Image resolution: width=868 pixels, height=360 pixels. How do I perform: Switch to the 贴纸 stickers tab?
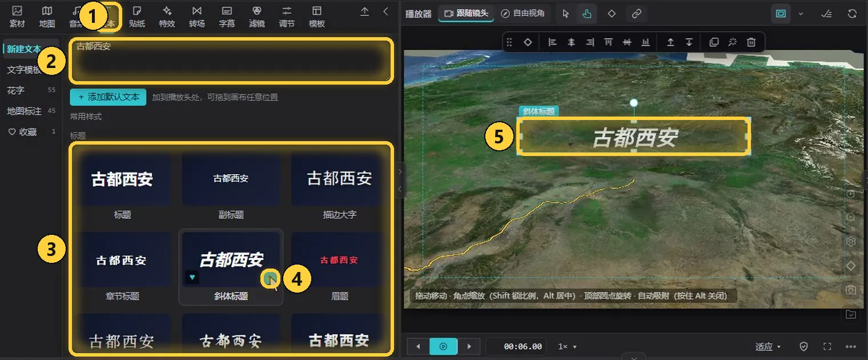coord(137,17)
